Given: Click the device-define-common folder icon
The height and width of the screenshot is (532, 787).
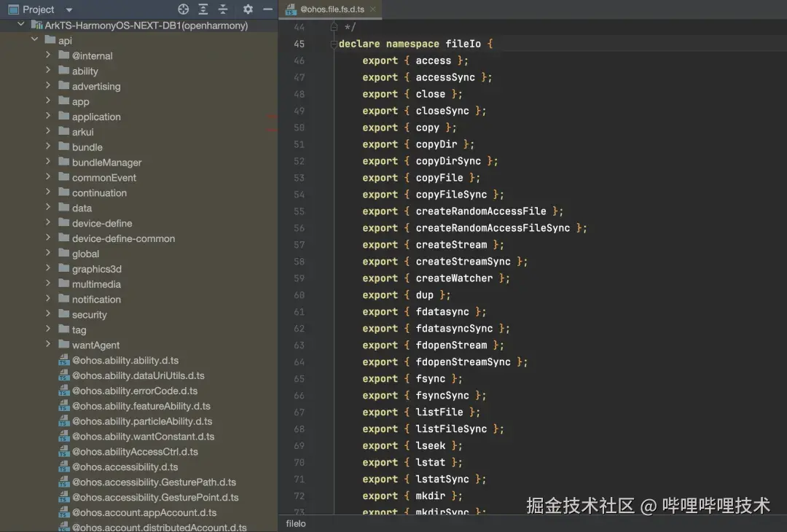Looking at the screenshot, I should pyautogui.click(x=63, y=237).
